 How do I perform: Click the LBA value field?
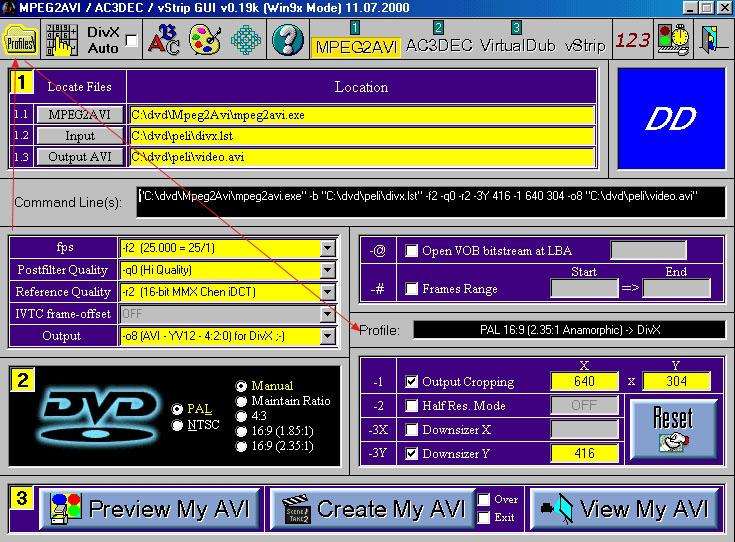pos(648,251)
